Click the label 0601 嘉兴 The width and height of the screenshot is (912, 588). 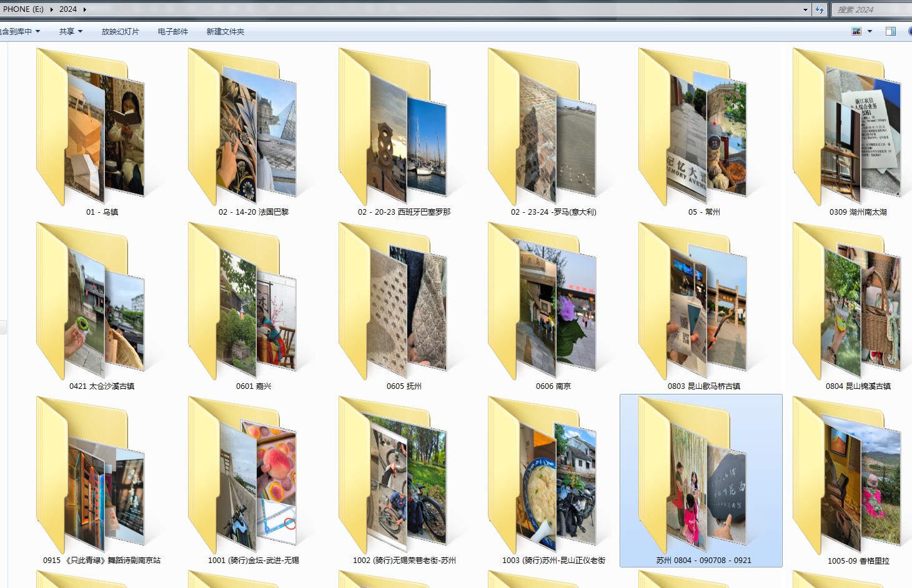[254, 386]
